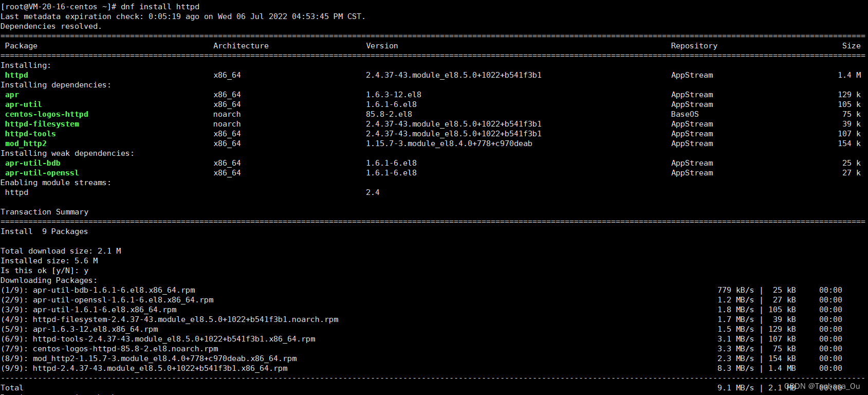
Task: Click 'Installing dependencies:' heading
Action: tap(56, 85)
